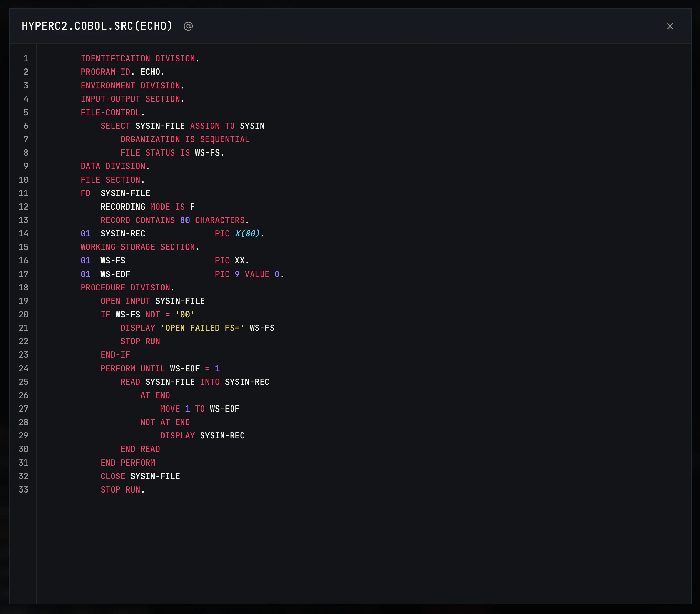Click the MOVE 1 TO WS-EOF line

200,409
